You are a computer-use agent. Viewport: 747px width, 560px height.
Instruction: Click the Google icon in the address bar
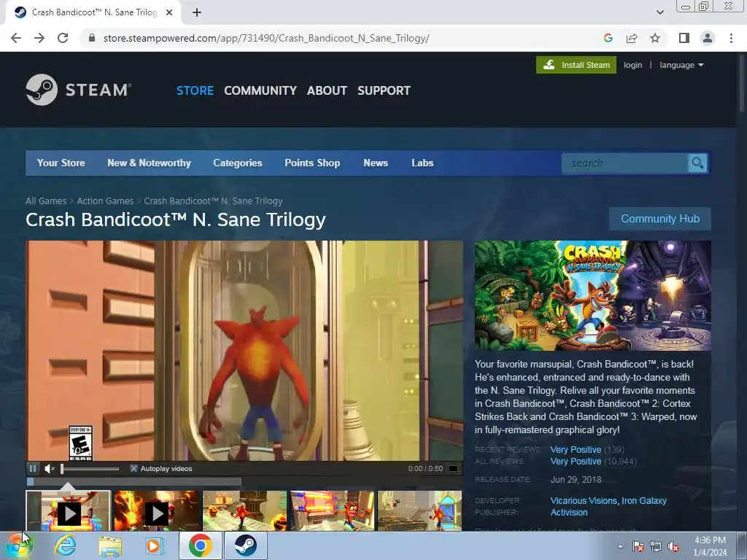608,38
